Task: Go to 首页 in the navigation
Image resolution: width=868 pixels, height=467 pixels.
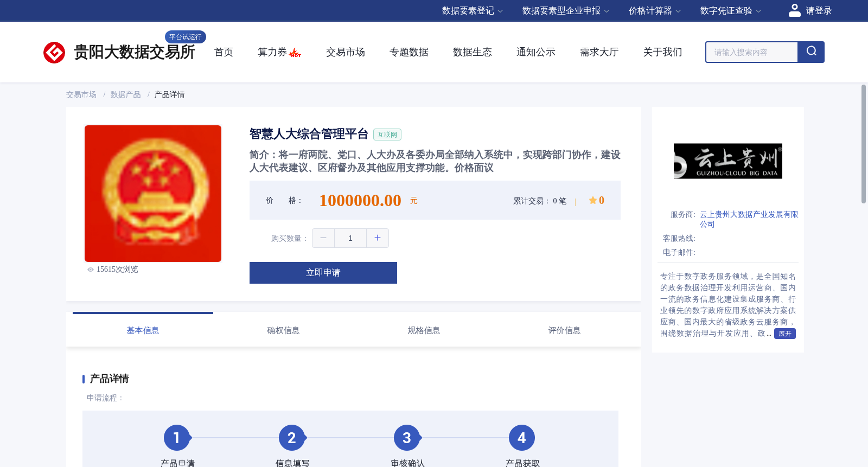Action: click(224, 52)
